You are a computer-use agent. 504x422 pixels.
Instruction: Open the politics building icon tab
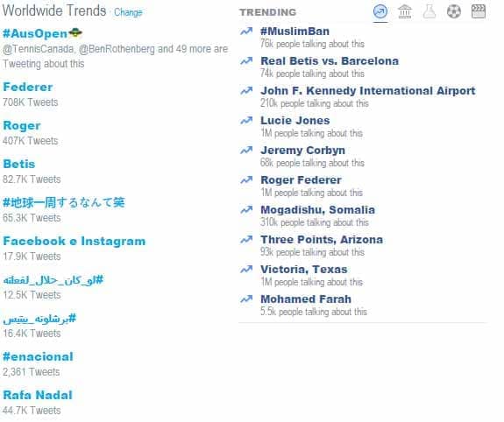point(405,12)
